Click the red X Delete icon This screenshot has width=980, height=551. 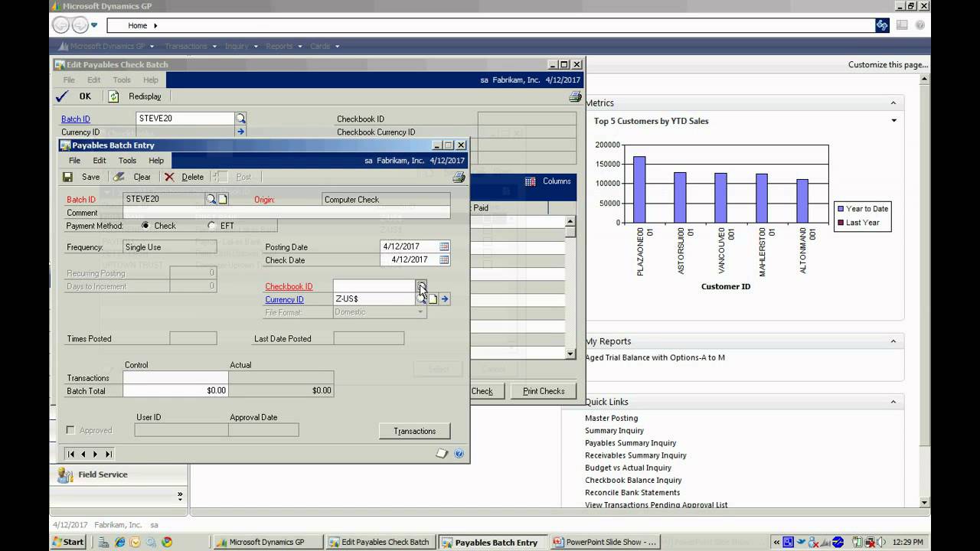pyautogui.click(x=169, y=177)
